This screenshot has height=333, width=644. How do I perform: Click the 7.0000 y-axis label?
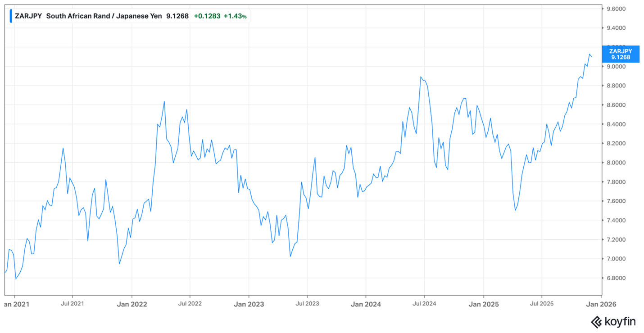coord(617,259)
